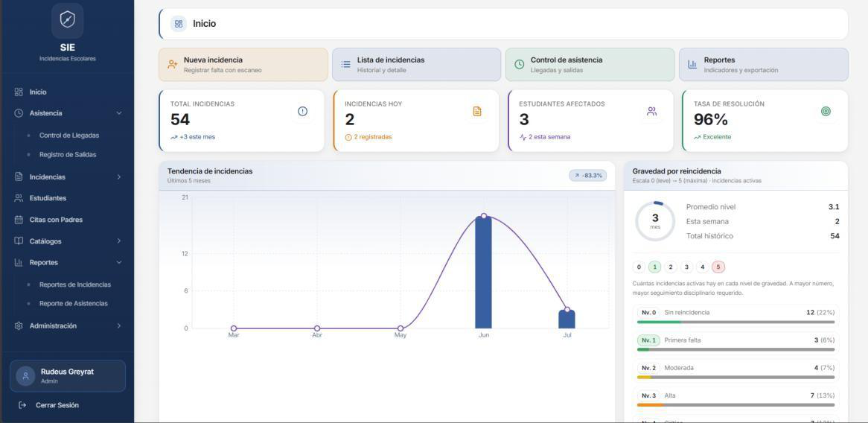The image size is (868, 423).
Task: Select severity level 5 filter chip
Action: tap(718, 267)
